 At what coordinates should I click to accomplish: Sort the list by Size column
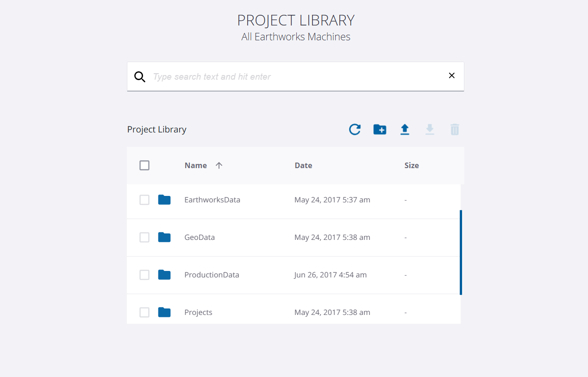pyautogui.click(x=411, y=165)
